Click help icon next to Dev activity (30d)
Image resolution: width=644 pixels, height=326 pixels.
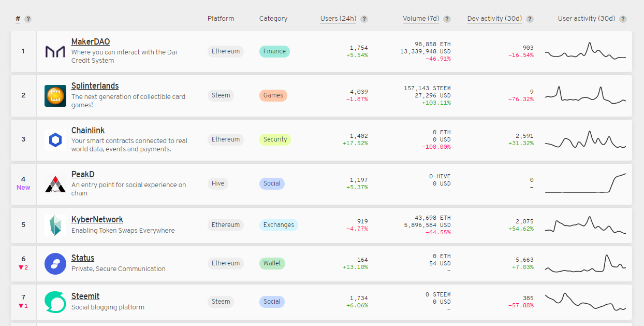(x=530, y=19)
